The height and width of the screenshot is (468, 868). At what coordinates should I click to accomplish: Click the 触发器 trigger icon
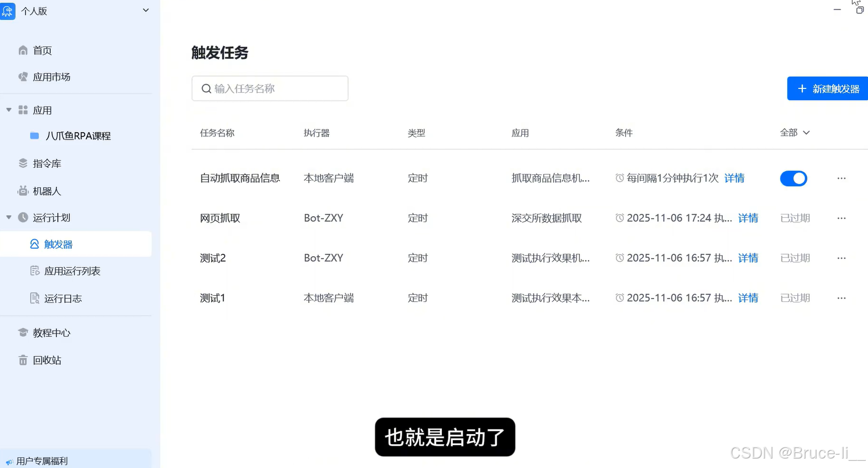34,244
